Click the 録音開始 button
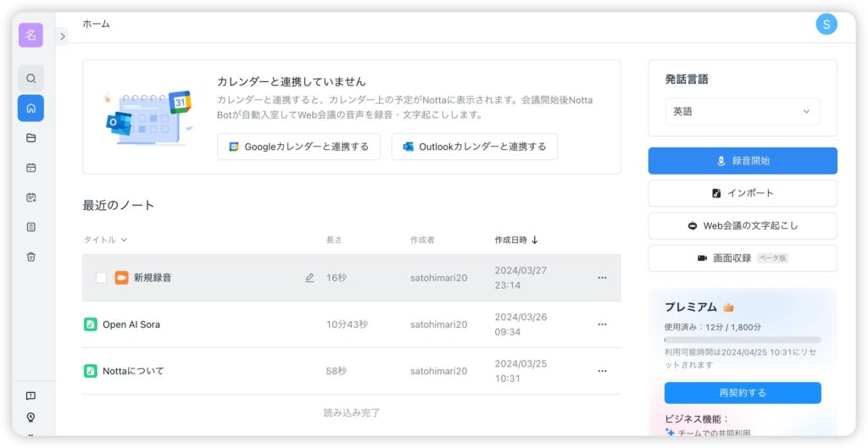868x448 pixels. (x=742, y=161)
